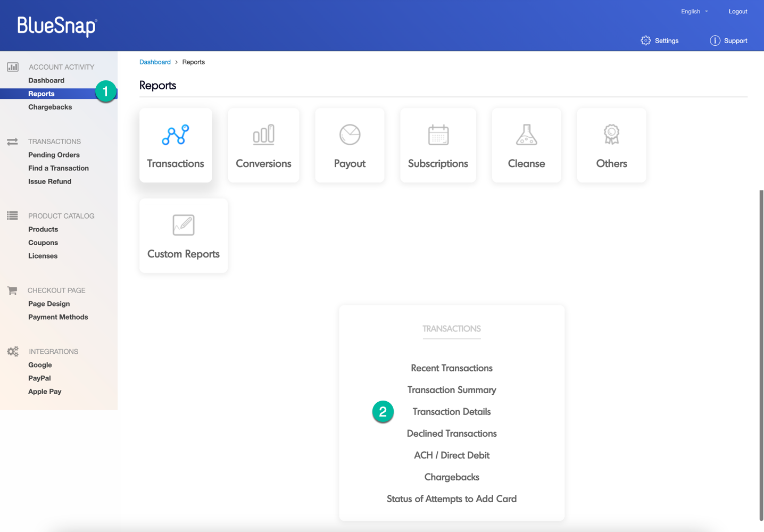
Task: Expand the English language dropdown
Action: [694, 11]
